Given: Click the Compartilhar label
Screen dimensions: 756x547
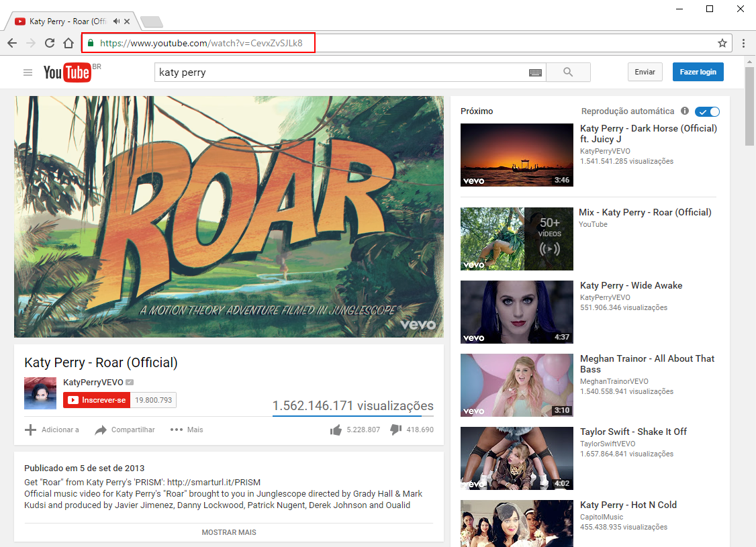Looking at the screenshot, I should click(x=133, y=430).
